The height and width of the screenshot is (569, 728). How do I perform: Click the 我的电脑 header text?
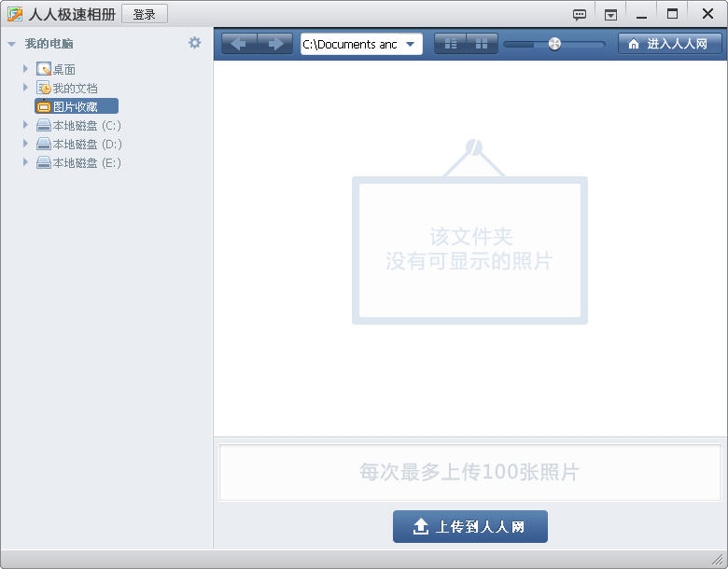click(x=49, y=44)
